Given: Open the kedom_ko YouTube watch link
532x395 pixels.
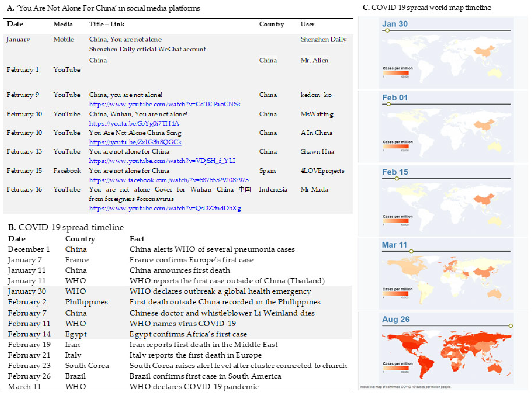Looking at the screenshot, I should click(165, 104).
